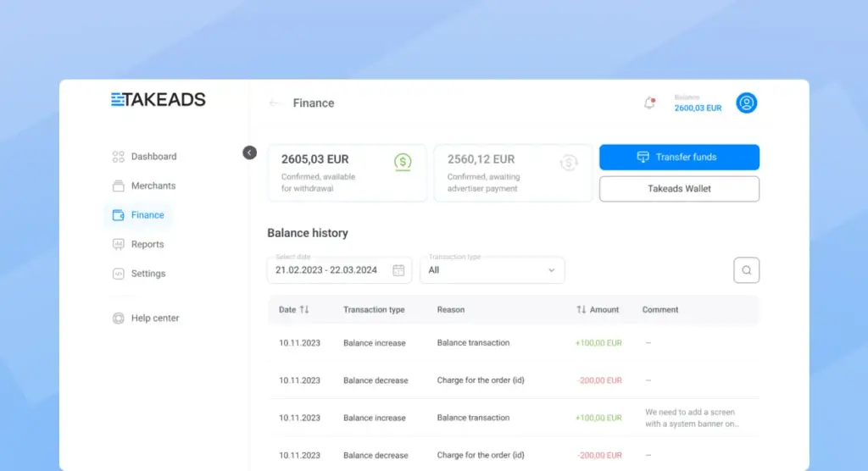This screenshot has height=471, width=868.
Task: Select the Finance menu item
Action: 138,215
